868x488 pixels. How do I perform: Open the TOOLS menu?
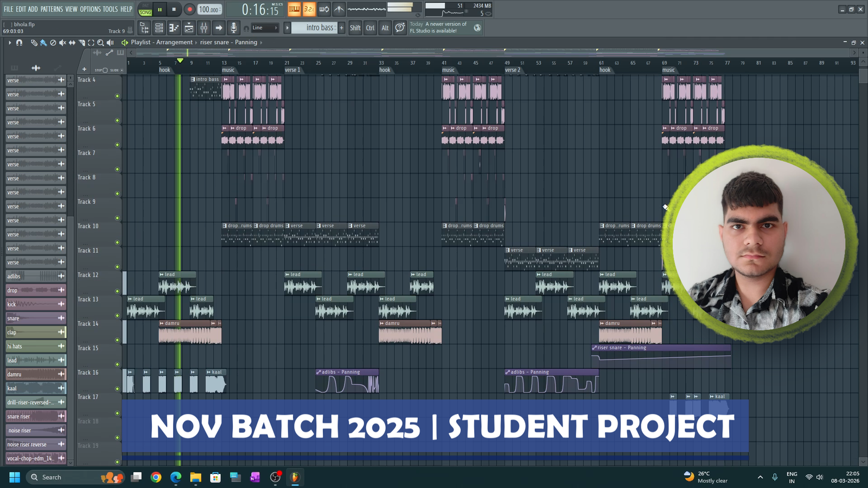110,9
